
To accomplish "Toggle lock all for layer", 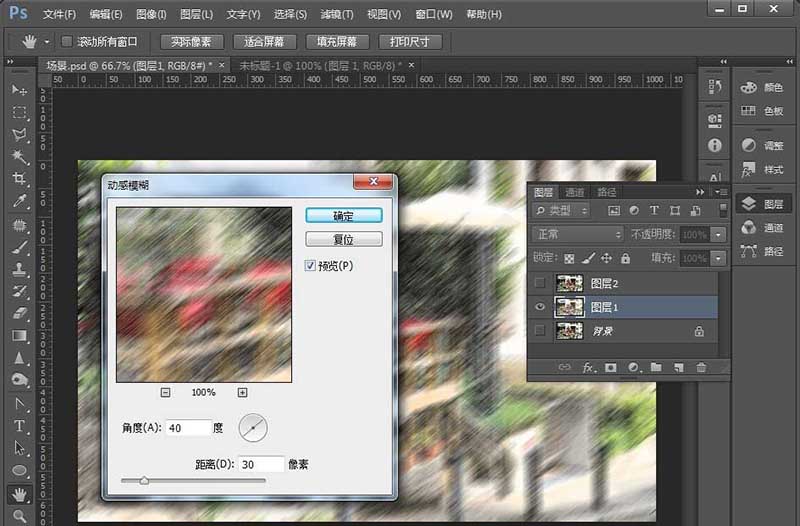I will coord(625,259).
